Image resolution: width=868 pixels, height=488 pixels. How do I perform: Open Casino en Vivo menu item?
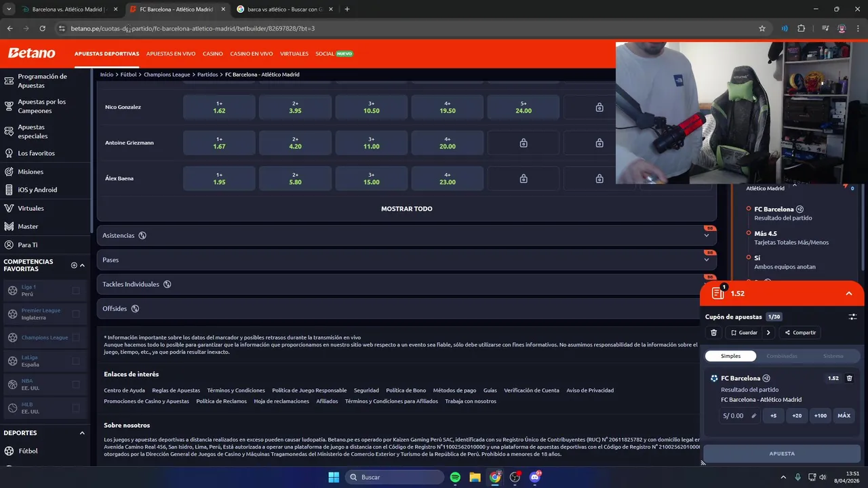point(252,54)
